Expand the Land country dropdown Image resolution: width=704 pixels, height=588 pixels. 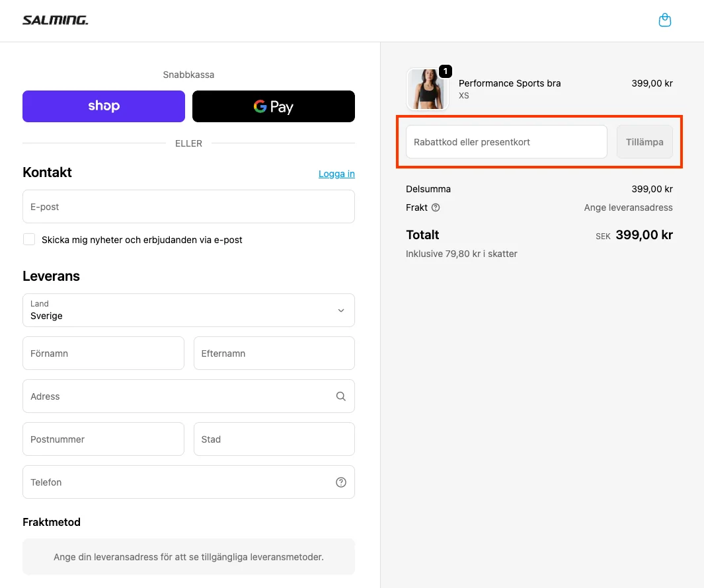point(188,310)
